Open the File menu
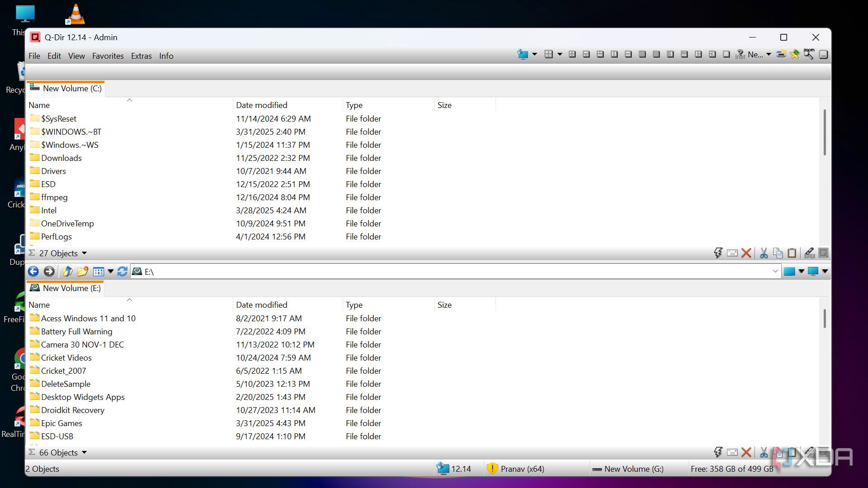868x488 pixels. pos(34,56)
